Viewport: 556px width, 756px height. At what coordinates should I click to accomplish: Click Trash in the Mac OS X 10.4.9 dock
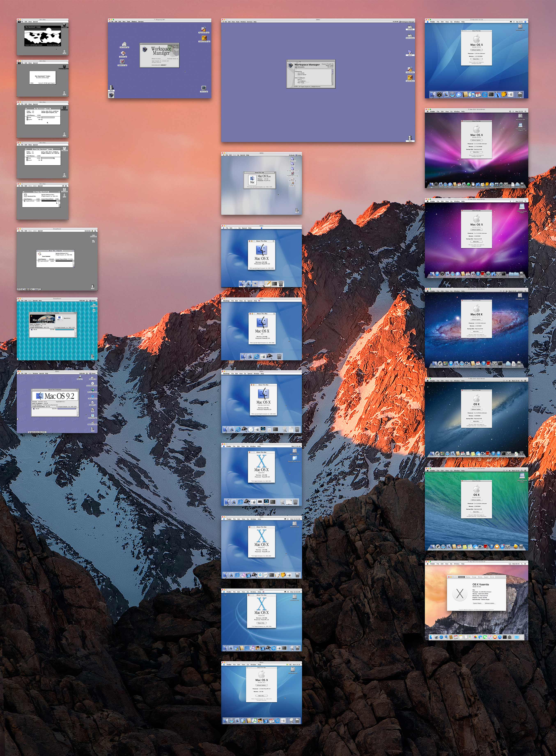(520, 95)
